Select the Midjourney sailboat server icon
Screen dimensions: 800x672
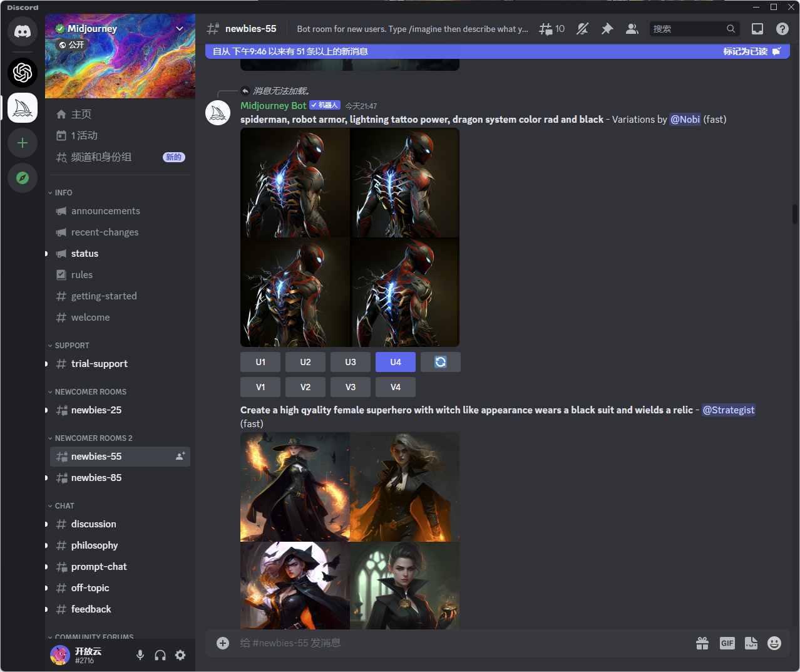[23, 108]
